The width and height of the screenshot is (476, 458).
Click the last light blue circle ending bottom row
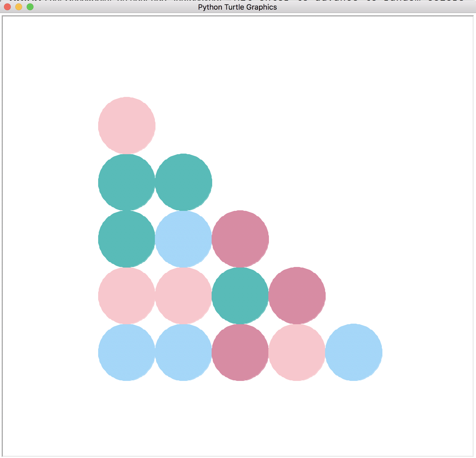coord(354,352)
